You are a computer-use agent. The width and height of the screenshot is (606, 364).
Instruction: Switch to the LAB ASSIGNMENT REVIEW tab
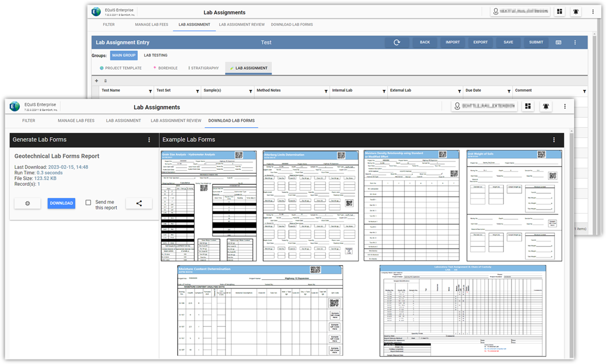click(176, 120)
